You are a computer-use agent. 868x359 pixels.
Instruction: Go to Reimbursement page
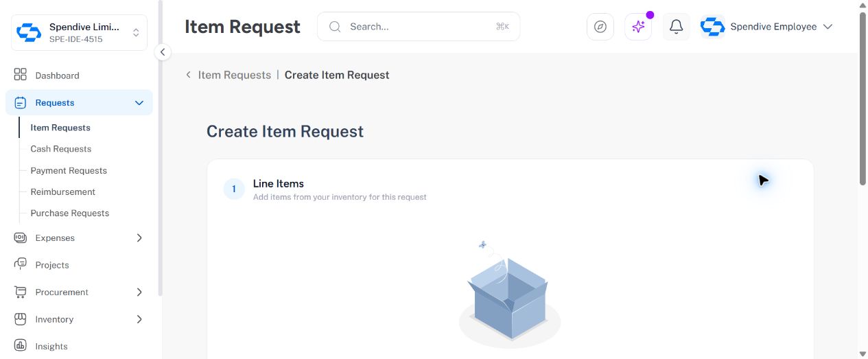63,192
